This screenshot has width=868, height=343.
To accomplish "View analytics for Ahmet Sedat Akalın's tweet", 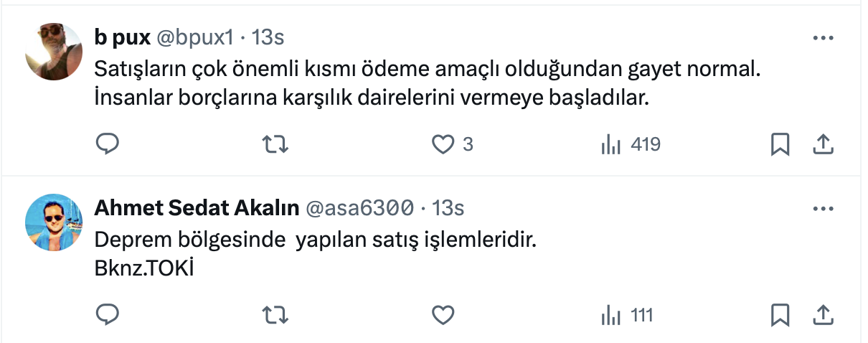I will (x=610, y=314).
